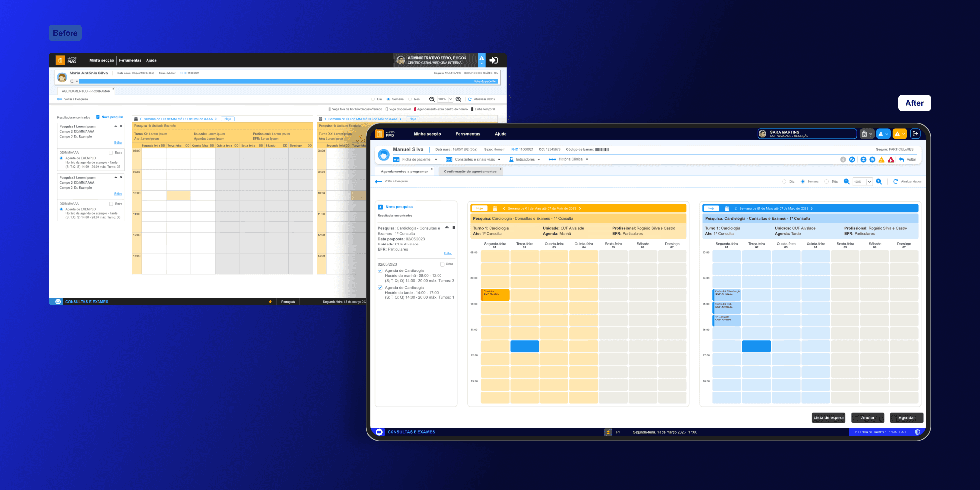Click the zoom out magnifier in After window

coord(846,182)
